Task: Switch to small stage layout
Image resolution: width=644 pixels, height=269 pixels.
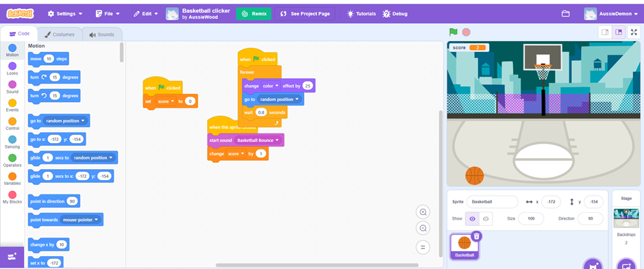Action: coord(605,32)
